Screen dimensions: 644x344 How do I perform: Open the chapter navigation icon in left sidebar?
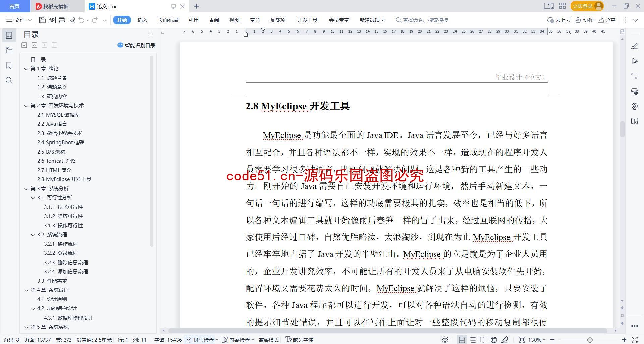9,50
